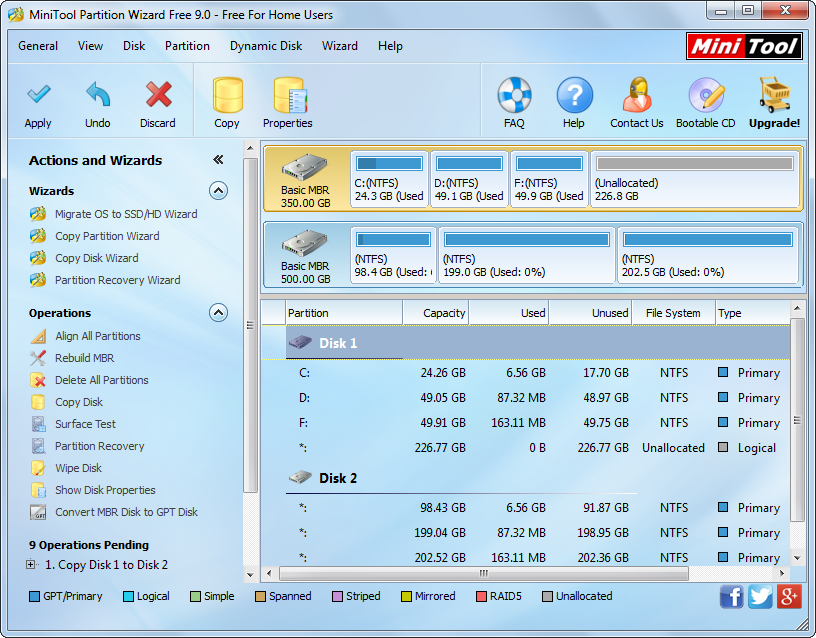Click the Help question mark icon

tap(574, 95)
